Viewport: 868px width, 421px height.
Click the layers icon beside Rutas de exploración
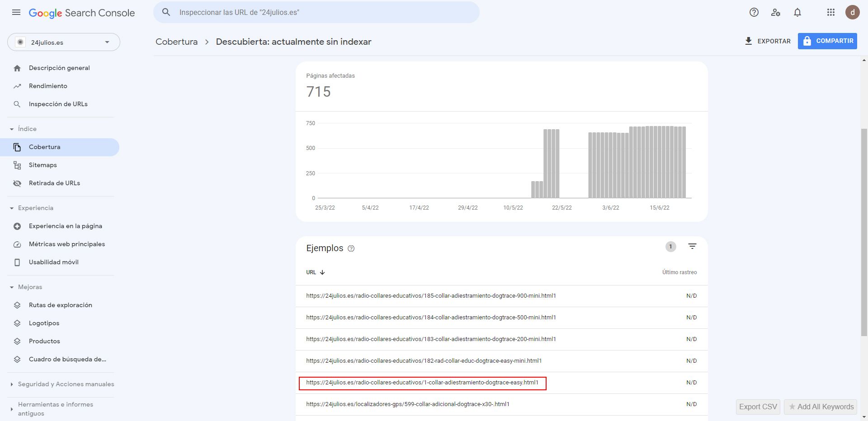click(x=17, y=305)
